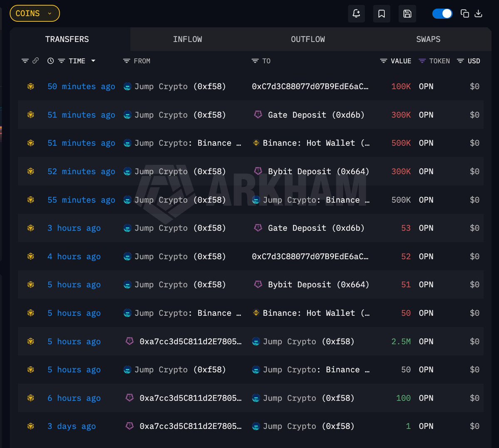The image size is (499, 448).
Task: Open the COINS dropdown
Action: [x=35, y=13]
